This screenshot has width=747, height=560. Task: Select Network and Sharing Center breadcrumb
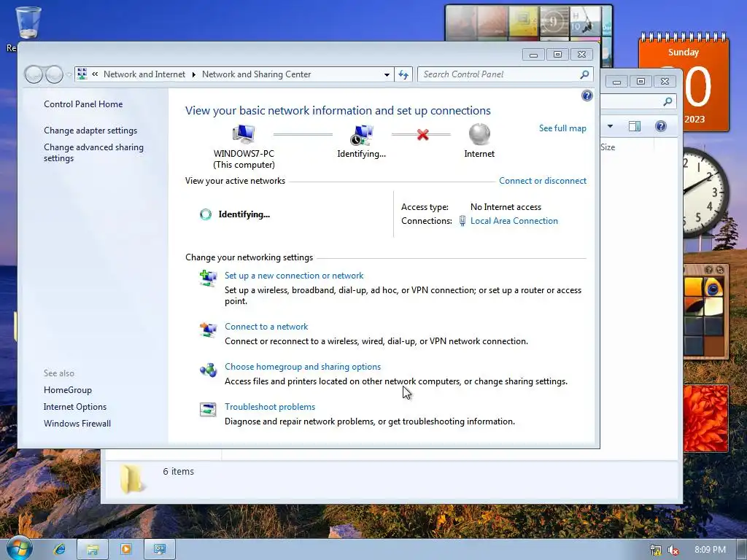point(256,74)
